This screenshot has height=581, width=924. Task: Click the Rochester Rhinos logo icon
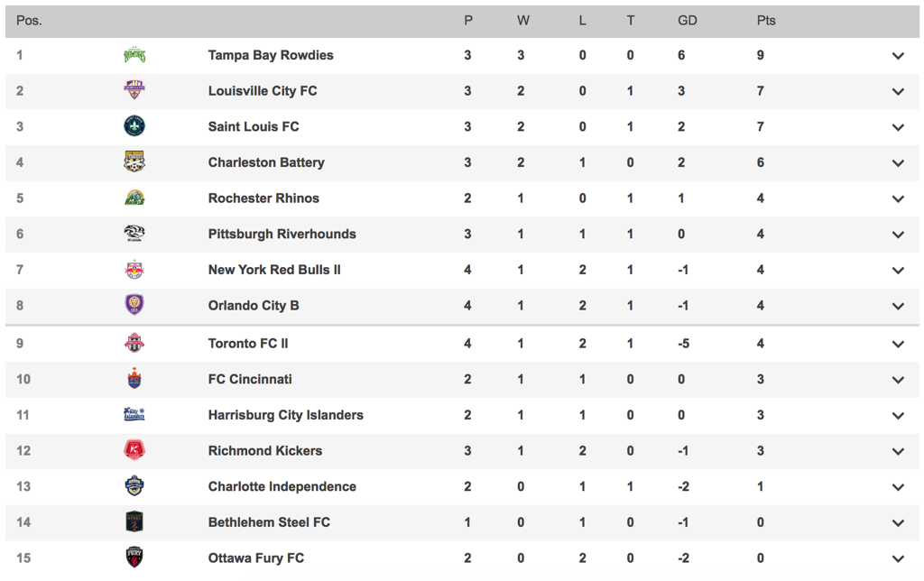134,198
